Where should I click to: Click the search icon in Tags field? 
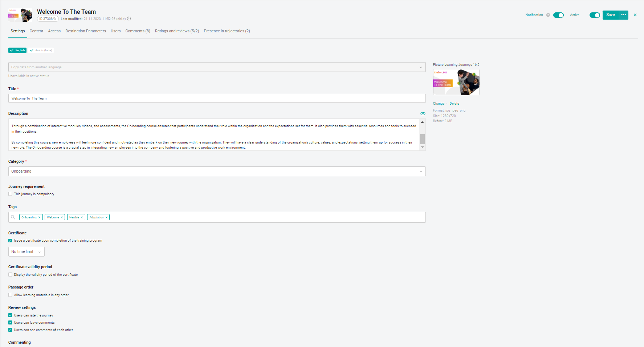[13, 217]
